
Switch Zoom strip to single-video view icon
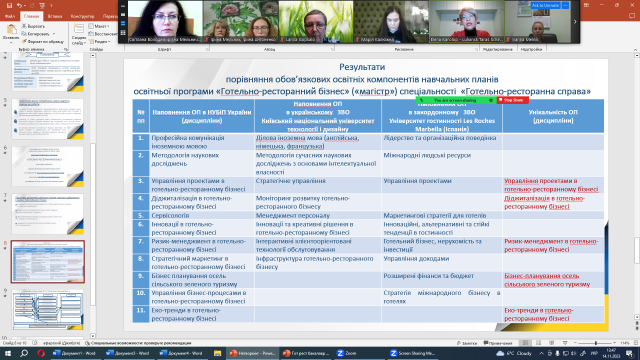[123, 15]
